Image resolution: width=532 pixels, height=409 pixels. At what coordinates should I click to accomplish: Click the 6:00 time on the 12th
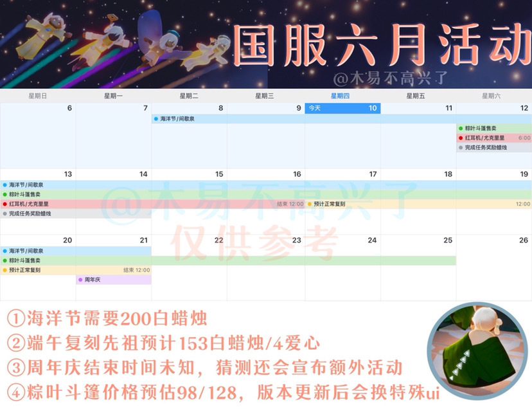tap(524, 138)
